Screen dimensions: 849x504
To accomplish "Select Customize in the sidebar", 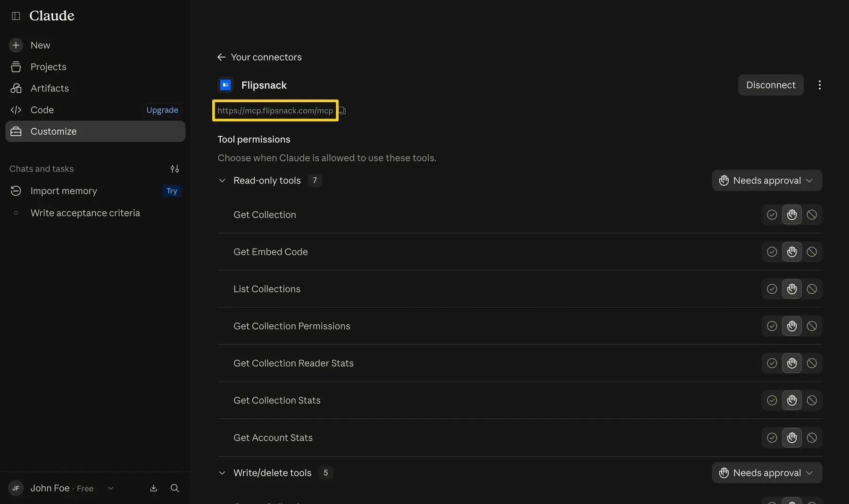I will coord(95,131).
